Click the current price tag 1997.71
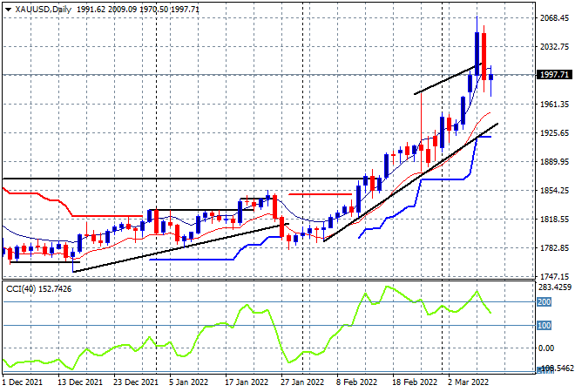The image size is (575, 392). point(554,74)
